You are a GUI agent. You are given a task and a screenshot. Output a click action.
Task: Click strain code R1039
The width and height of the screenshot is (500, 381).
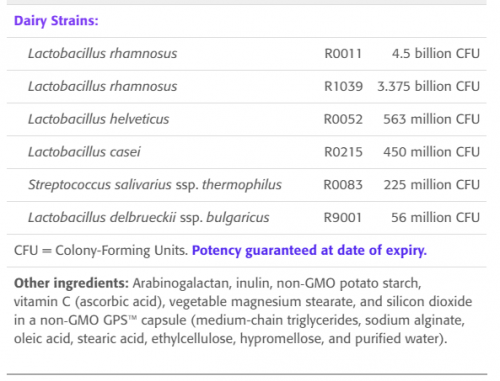click(343, 87)
